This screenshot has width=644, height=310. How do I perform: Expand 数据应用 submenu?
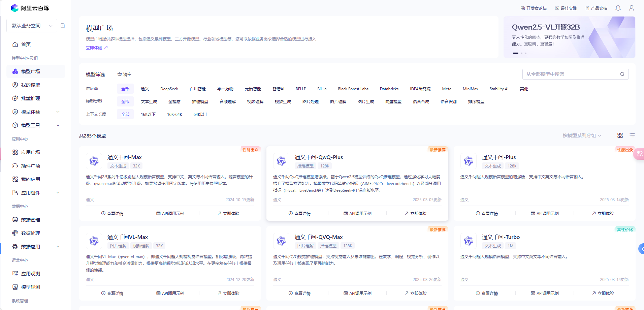point(36,247)
